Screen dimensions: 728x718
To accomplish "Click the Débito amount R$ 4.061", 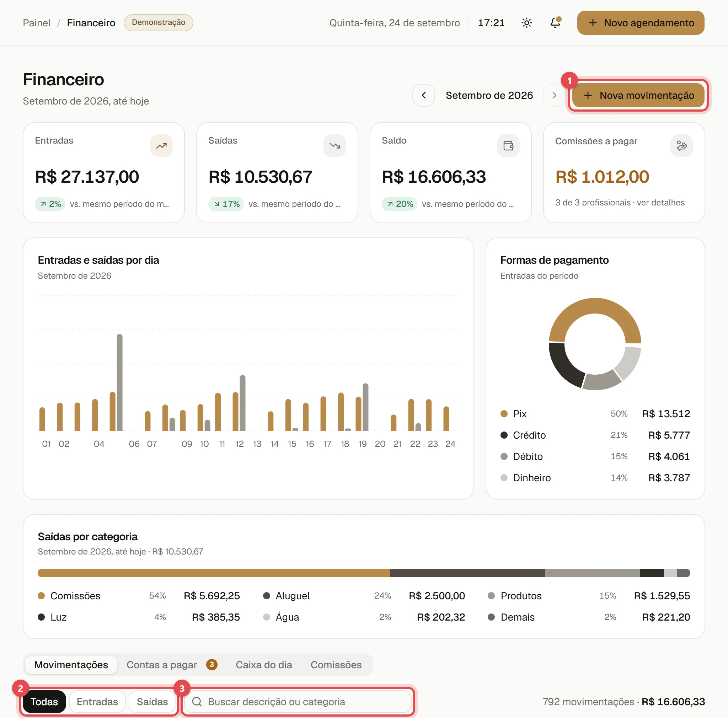I will (x=669, y=456).
